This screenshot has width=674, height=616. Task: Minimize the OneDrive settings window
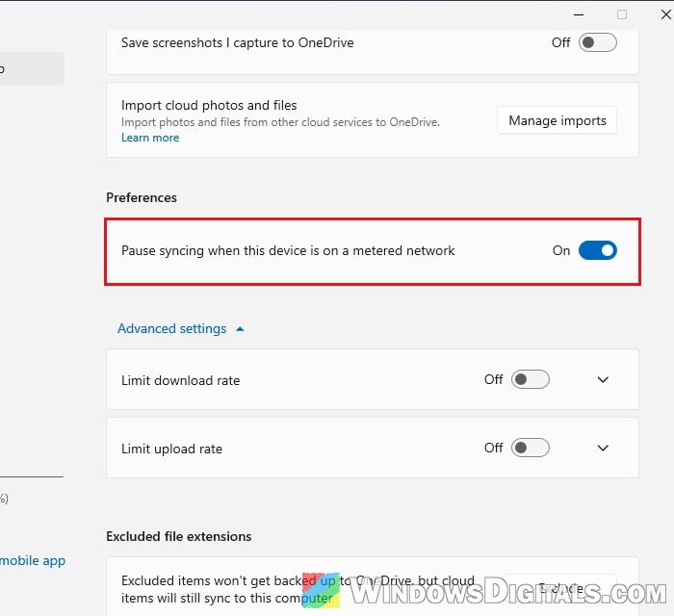click(579, 14)
